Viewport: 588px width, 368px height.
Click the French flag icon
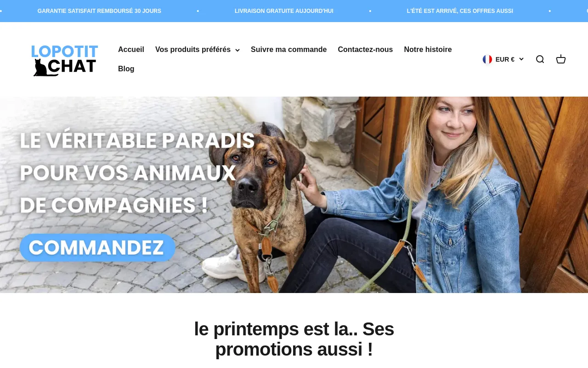coord(487,59)
